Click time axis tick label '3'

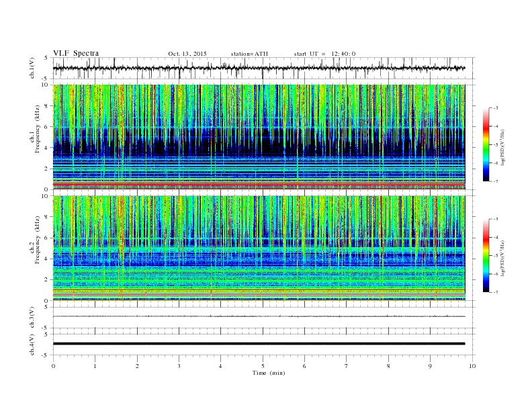[179, 366]
